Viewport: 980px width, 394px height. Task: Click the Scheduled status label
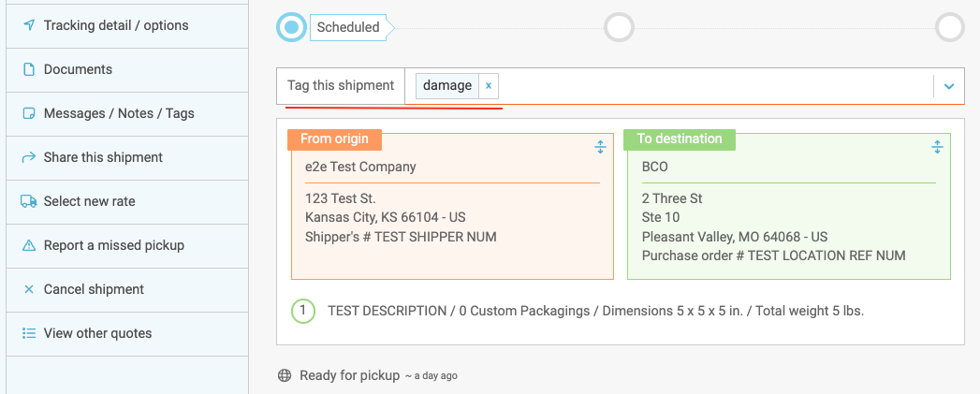point(348,27)
